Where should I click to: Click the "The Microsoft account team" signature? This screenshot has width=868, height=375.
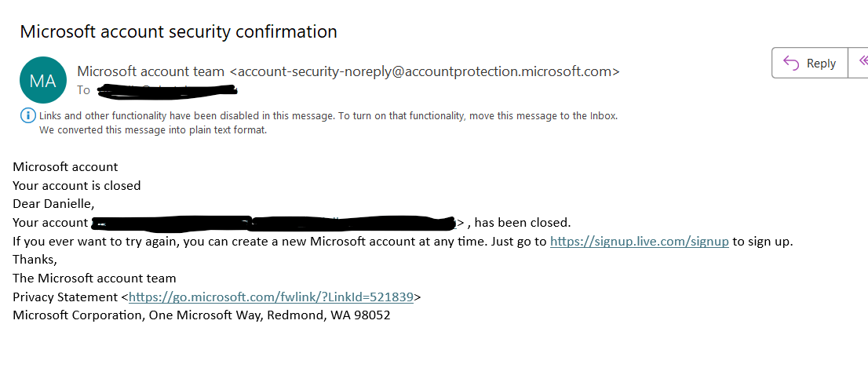click(94, 279)
